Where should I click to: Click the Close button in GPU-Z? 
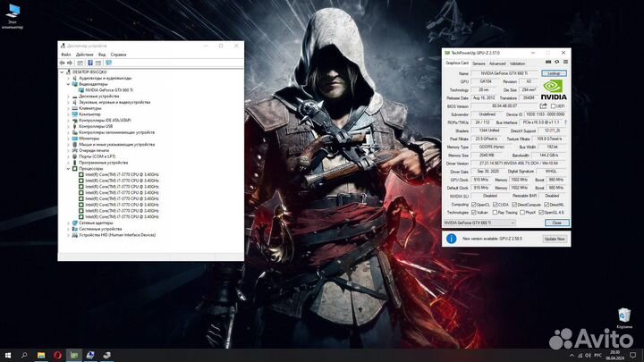point(557,223)
